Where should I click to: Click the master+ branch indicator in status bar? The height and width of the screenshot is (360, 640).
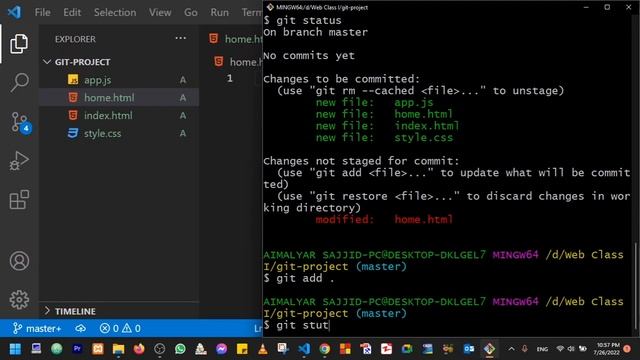(37, 329)
